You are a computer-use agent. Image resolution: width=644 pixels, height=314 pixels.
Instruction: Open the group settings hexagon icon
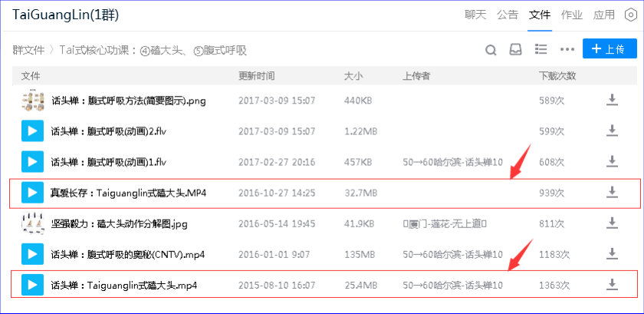pos(630,15)
